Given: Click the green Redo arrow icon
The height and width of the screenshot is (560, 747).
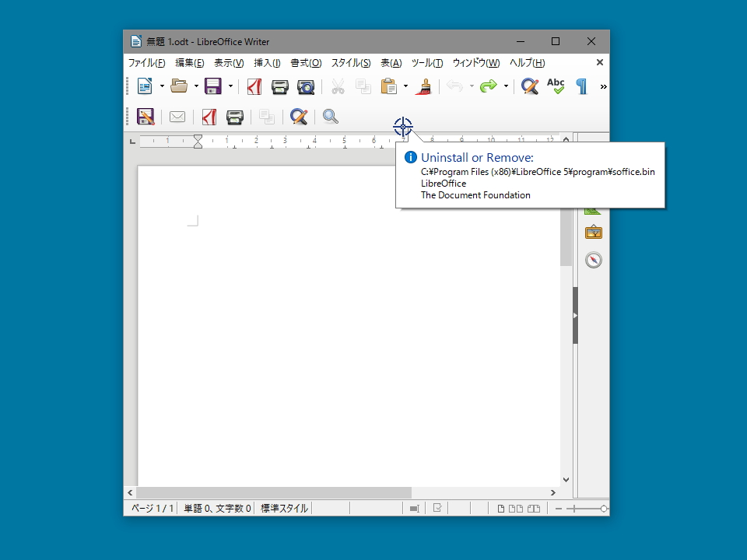Looking at the screenshot, I should (489, 86).
